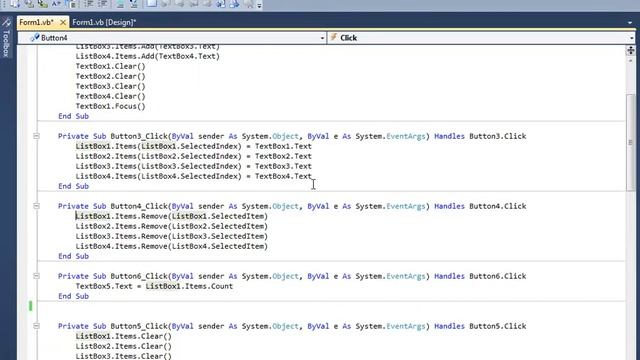Image resolution: width=640 pixels, height=360 pixels.
Task: Open the Form1.vb [Design]* tab
Action: point(104,22)
